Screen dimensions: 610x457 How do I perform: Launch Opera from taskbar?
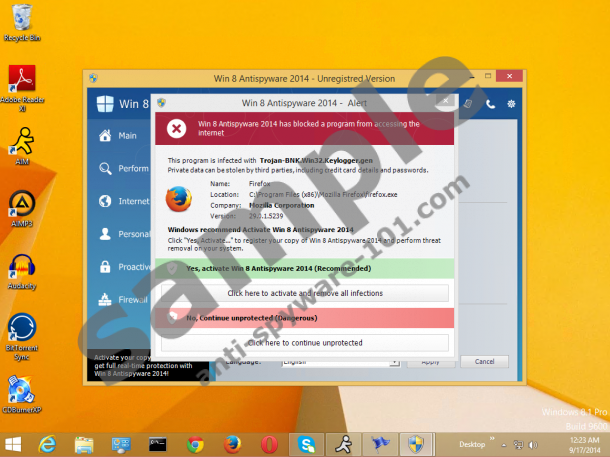click(269, 444)
